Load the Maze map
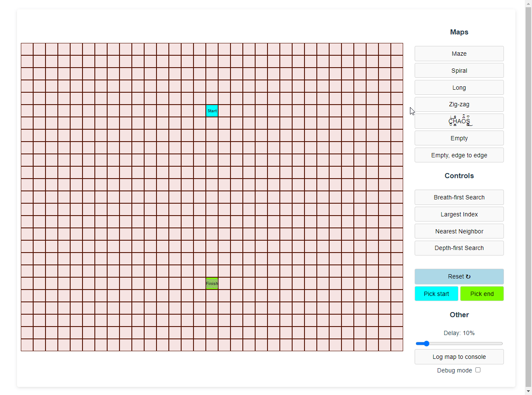The width and height of the screenshot is (532, 395). click(x=459, y=54)
